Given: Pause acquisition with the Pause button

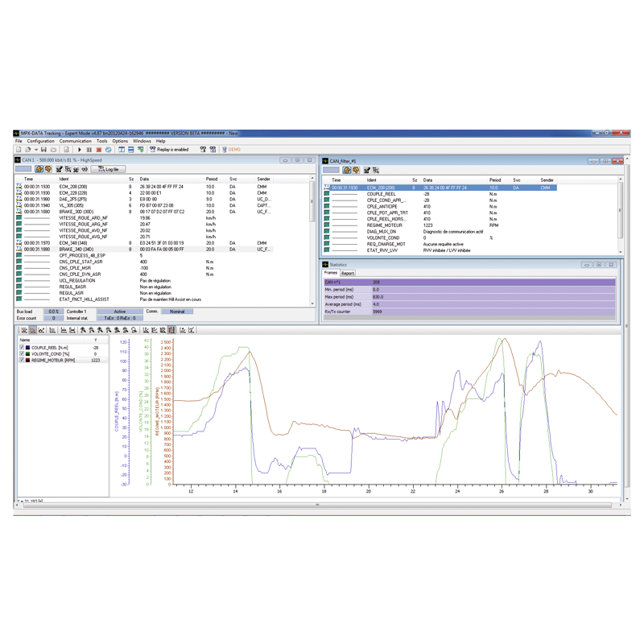Looking at the screenshot, I should 89,150.
